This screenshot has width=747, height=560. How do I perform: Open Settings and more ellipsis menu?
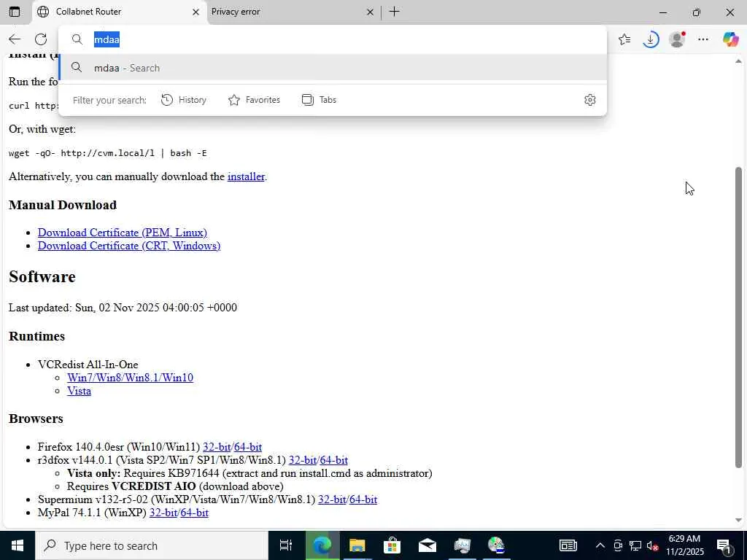tap(703, 39)
